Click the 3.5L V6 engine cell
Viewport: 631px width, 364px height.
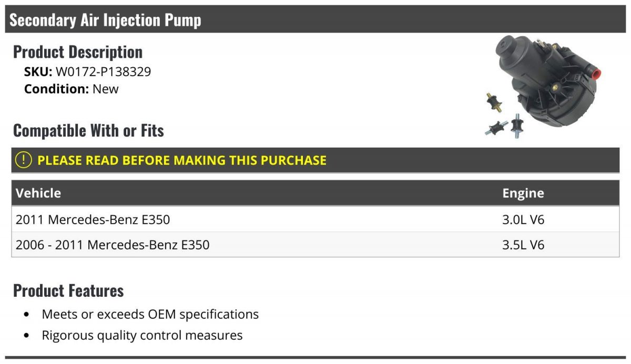tap(523, 245)
